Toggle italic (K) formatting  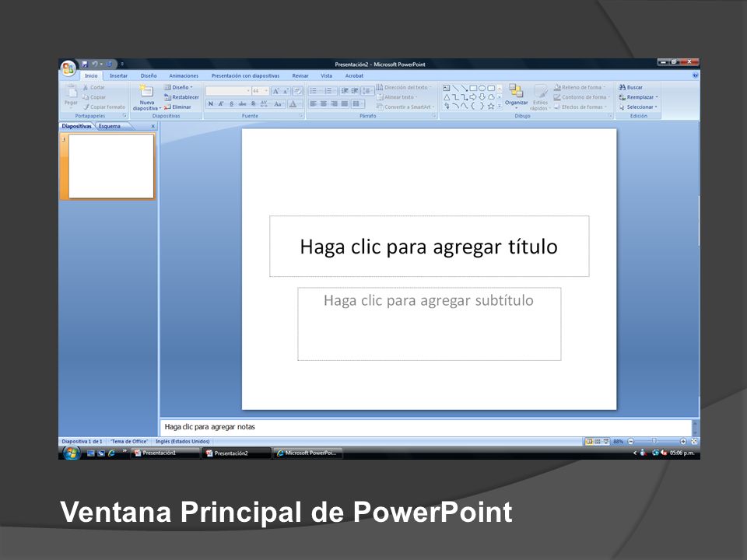pyautogui.click(x=221, y=103)
